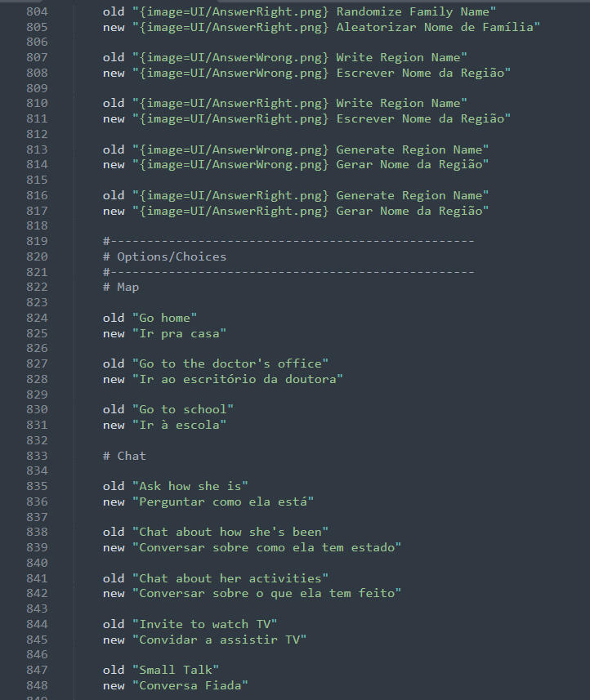The height and width of the screenshot is (700, 590).
Task: Click the "# Map" comment
Action: click(x=121, y=288)
